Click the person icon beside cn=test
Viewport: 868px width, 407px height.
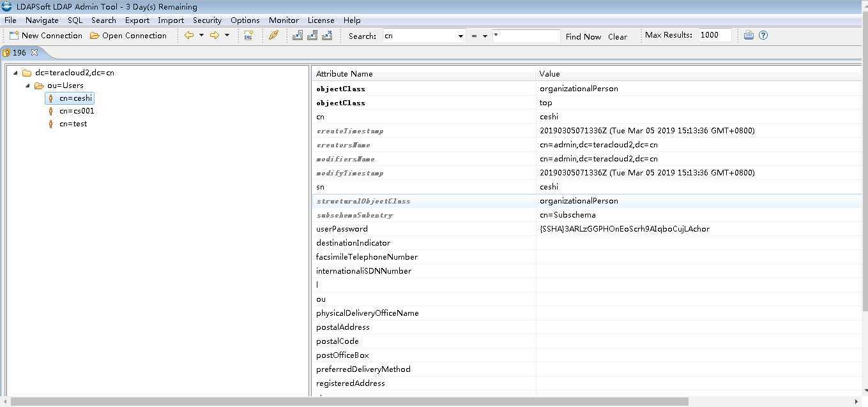(x=51, y=124)
